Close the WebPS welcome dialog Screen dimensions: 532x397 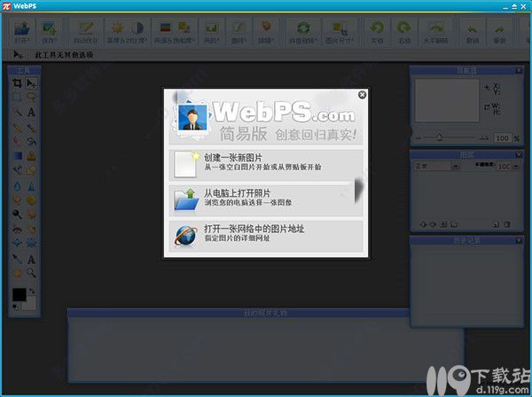[x=362, y=95]
